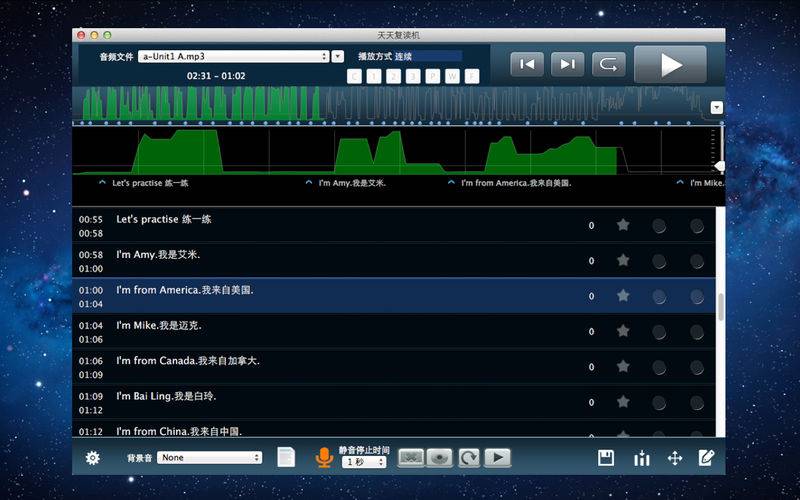Click the edit pencil icon
Image resolution: width=800 pixels, height=500 pixels.
(707, 458)
